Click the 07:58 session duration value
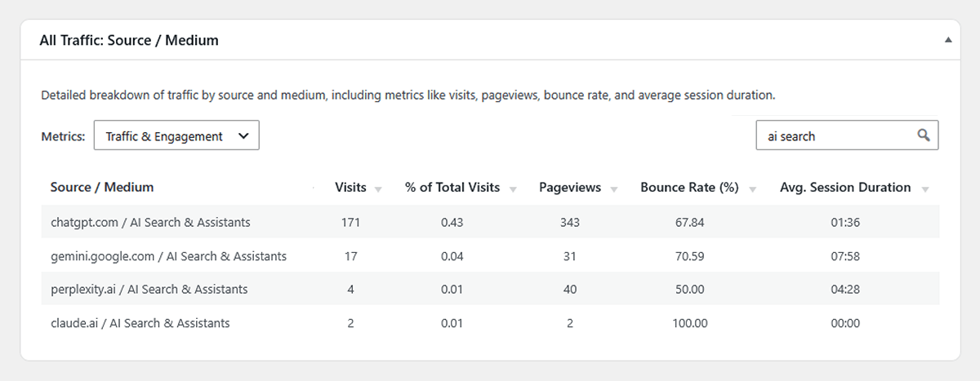 845,256
